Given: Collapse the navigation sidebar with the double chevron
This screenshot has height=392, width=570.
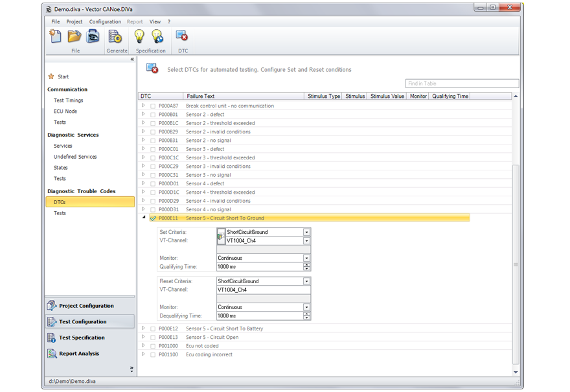Looking at the screenshot, I should [132, 59].
